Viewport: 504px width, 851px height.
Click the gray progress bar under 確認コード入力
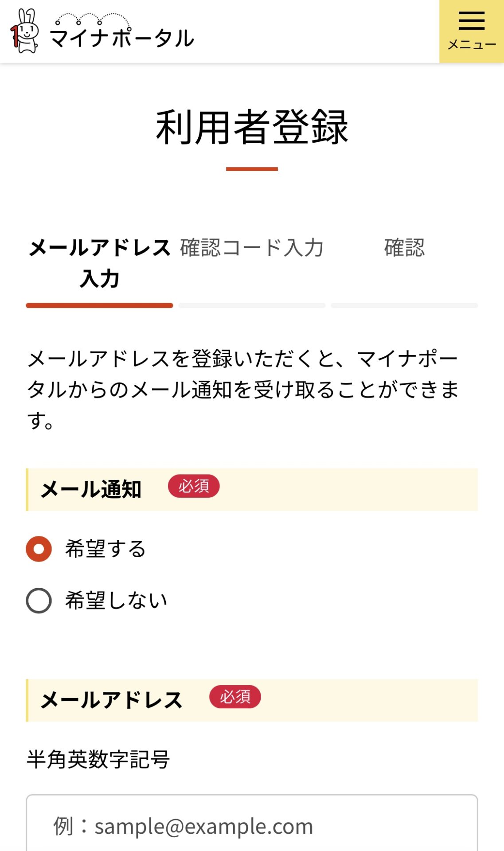(252, 305)
